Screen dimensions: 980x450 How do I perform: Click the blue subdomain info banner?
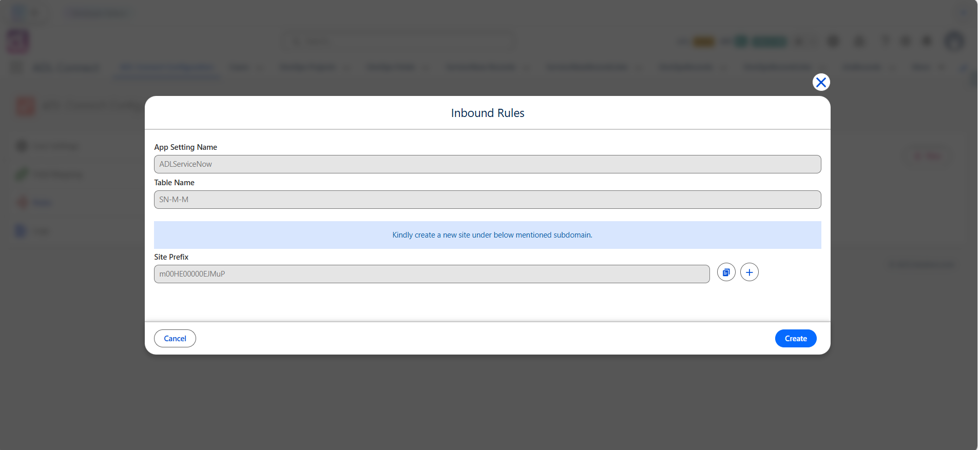[487, 235]
